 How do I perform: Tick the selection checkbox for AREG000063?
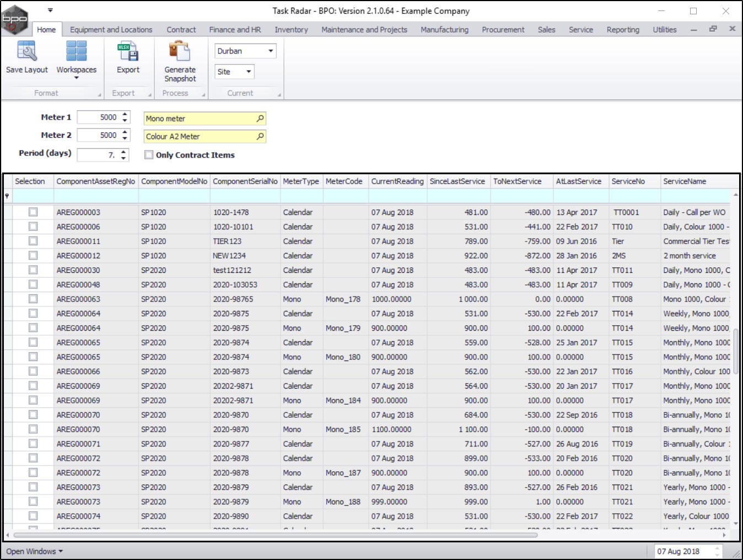click(33, 299)
